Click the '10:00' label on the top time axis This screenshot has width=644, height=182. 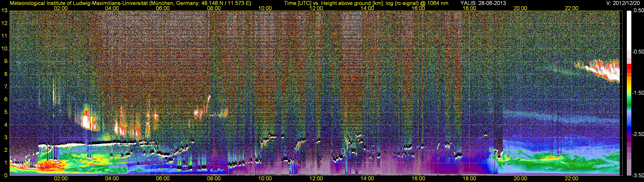pyautogui.click(x=265, y=8)
